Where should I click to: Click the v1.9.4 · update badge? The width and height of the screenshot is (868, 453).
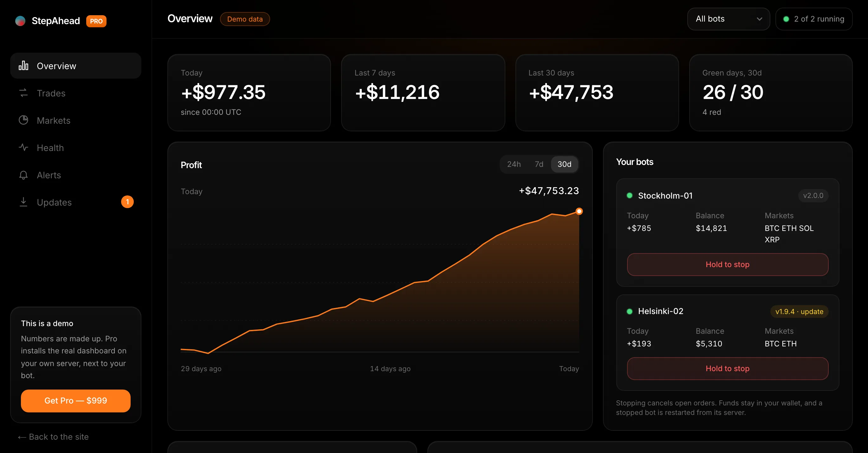coord(799,312)
